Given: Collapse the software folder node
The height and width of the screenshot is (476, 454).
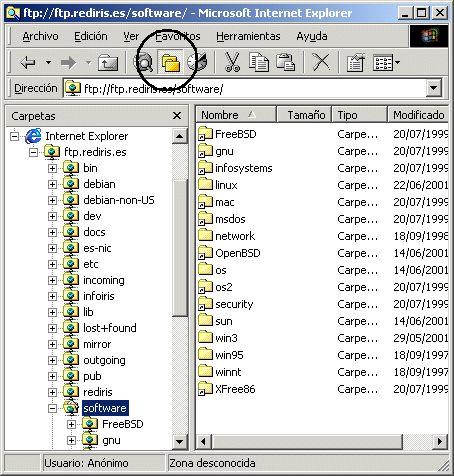Looking at the screenshot, I should 52,408.
